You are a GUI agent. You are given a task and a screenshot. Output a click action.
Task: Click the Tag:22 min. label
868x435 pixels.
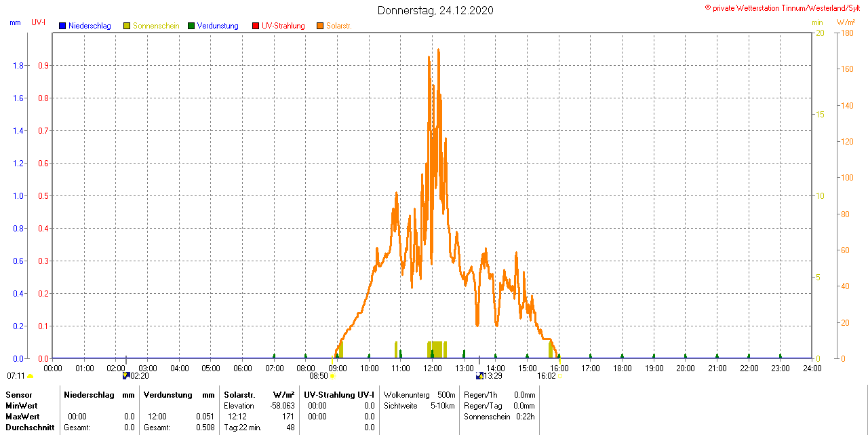[x=243, y=428]
